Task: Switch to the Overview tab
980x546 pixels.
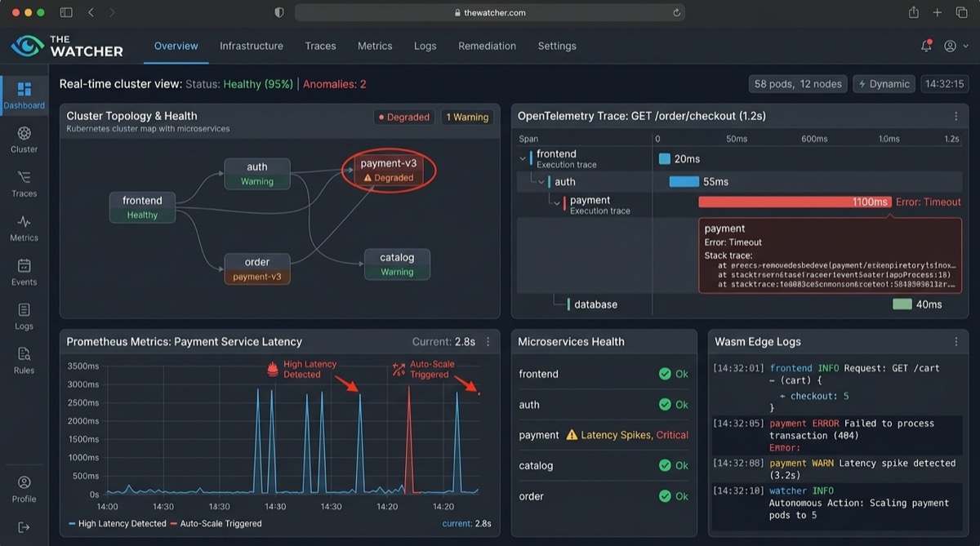Action: tap(176, 46)
